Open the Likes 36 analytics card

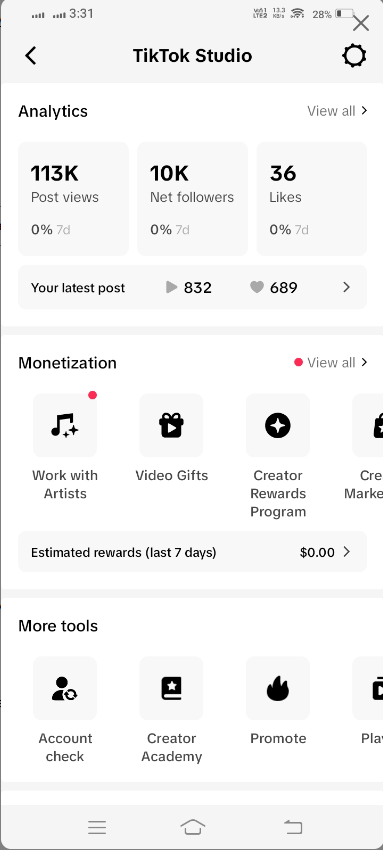[x=311, y=198]
